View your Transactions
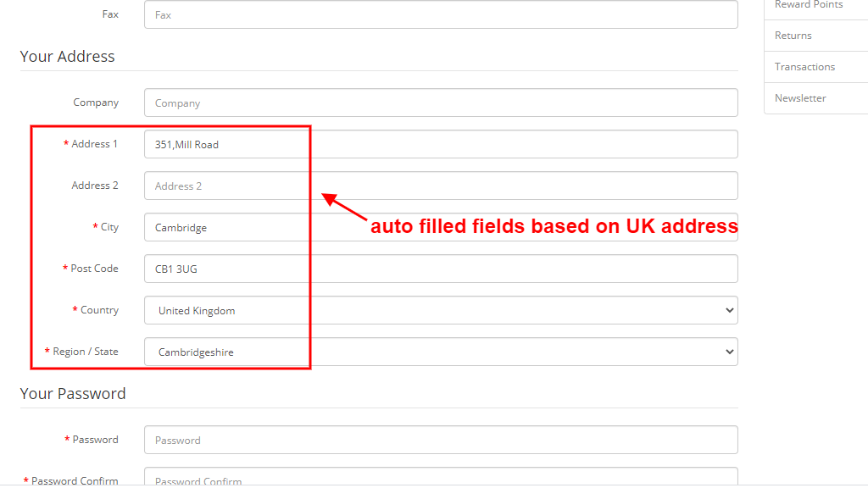Screen dimensions: 868x488 pos(804,66)
